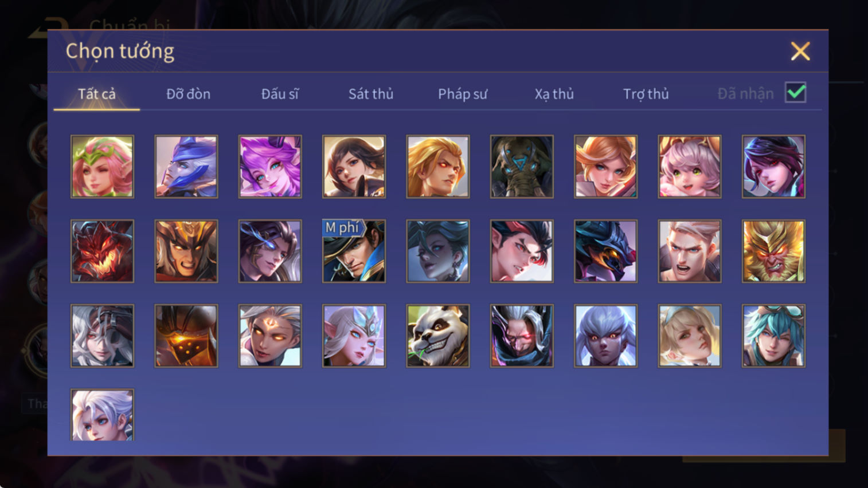
Task: Select the purple-haired girl hero portrait
Action: click(x=270, y=167)
